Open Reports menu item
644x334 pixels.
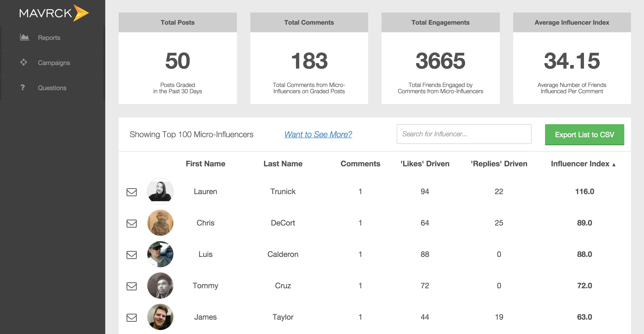(x=49, y=37)
